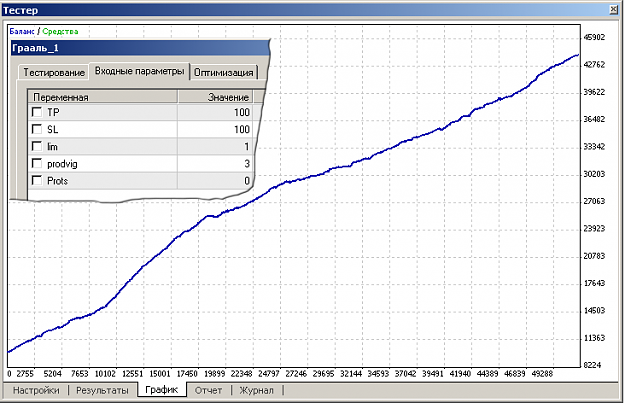Select the График tab
This screenshot has height=403, width=625.
click(x=162, y=389)
